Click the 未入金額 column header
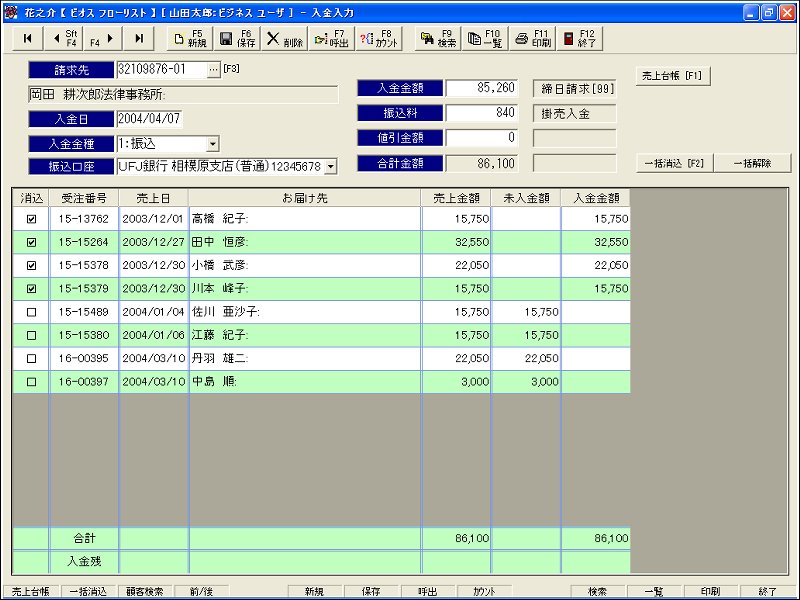The height and width of the screenshot is (600, 800). coord(526,198)
